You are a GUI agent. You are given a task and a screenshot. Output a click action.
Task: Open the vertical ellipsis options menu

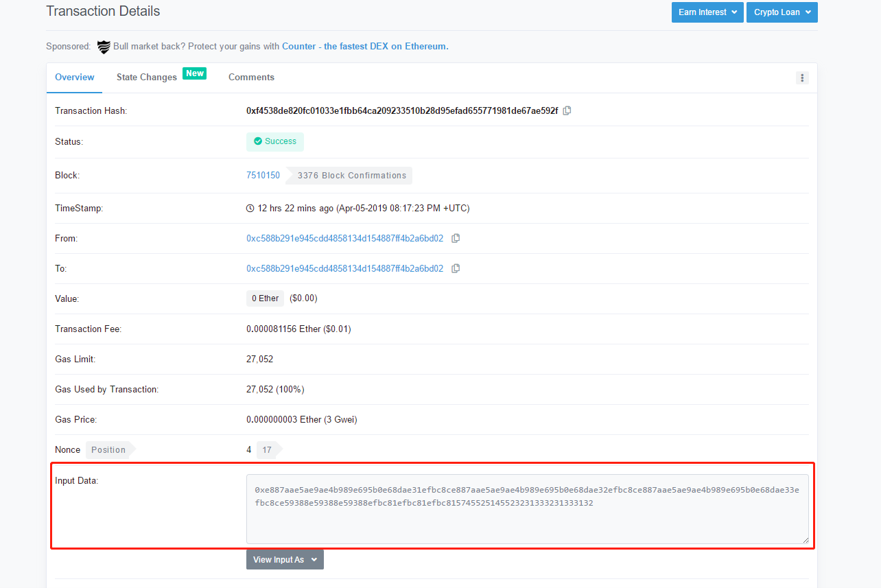802,78
